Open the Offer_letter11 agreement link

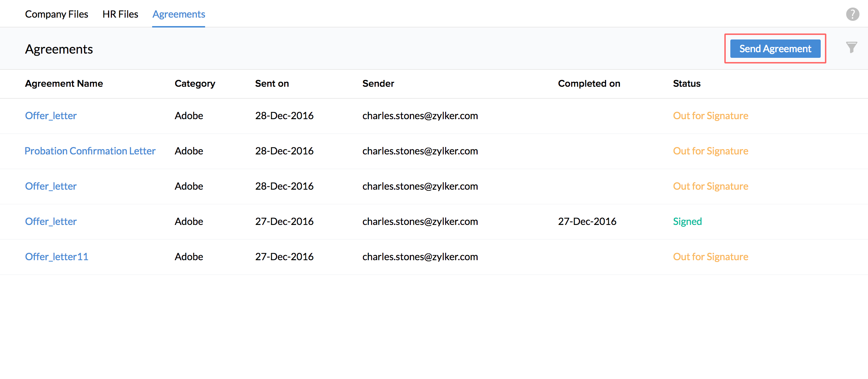coord(56,257)
